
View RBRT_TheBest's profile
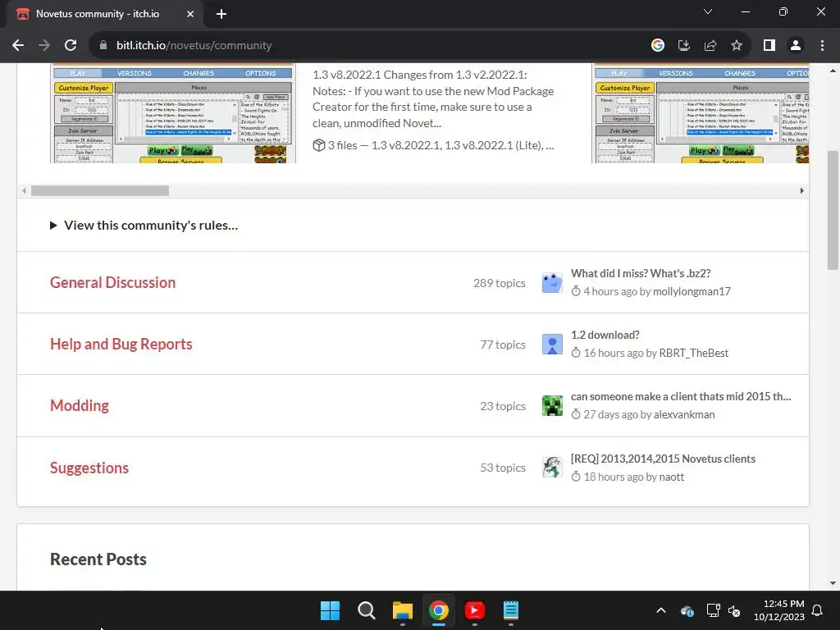693,353
